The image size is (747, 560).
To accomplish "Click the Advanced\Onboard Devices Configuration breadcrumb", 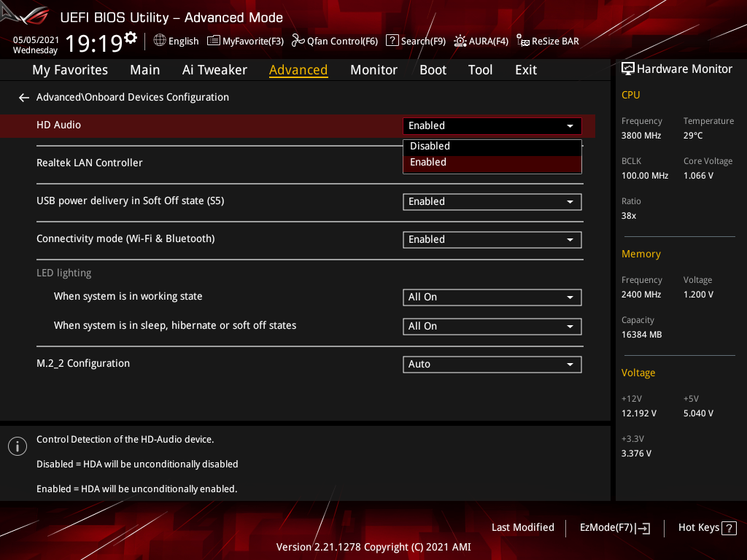I will [133, 97].
